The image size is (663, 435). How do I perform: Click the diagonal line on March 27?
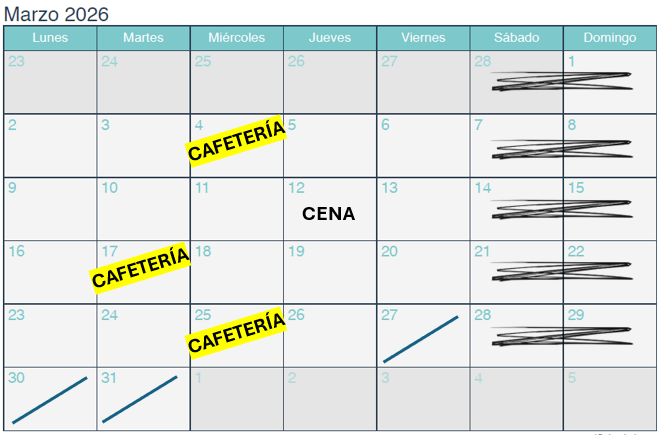[421, 339]
